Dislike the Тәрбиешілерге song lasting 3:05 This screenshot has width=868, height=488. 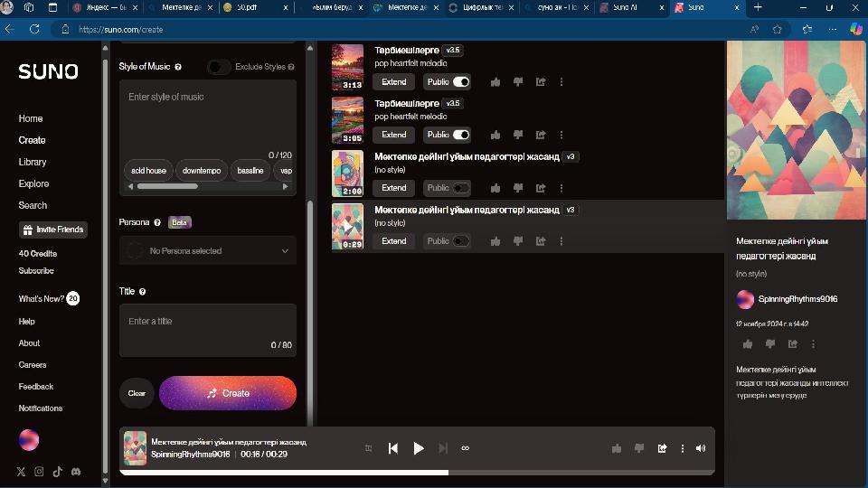click(517, 135)
